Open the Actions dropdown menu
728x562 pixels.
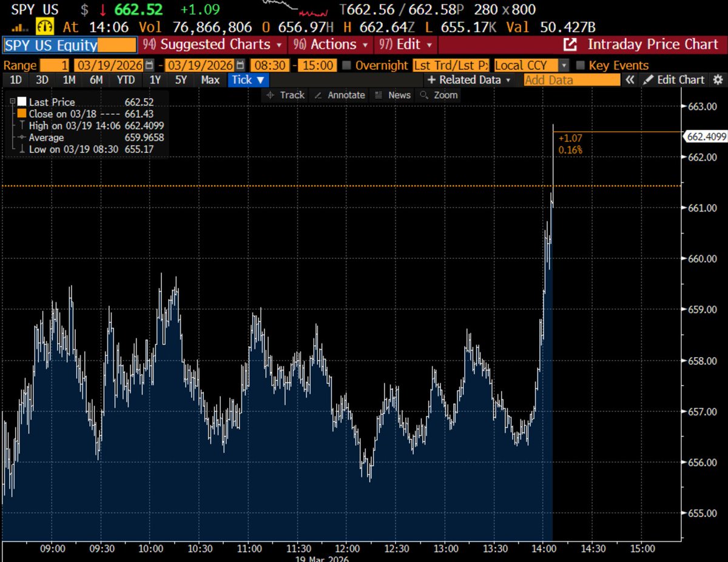(331, 44)
